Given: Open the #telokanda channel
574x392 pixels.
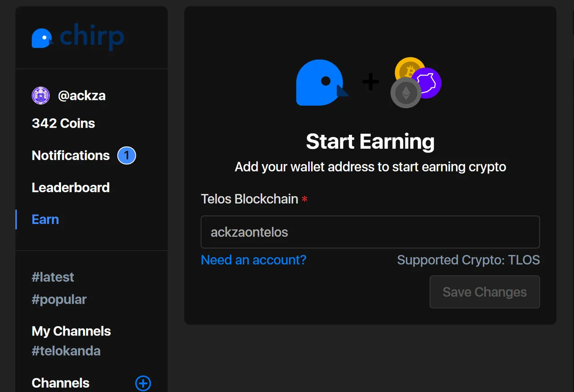Looking at the screenshot, I should tap(66, 351).
